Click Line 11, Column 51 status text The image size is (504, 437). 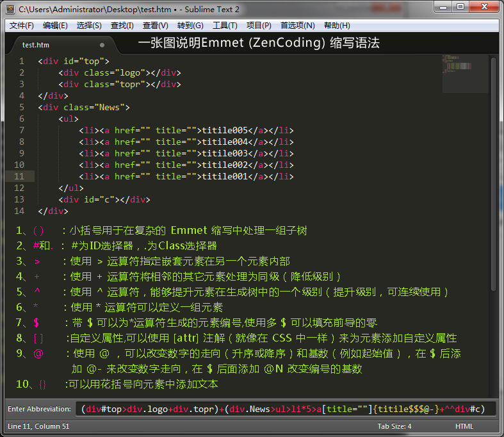[x=38, y=426]
